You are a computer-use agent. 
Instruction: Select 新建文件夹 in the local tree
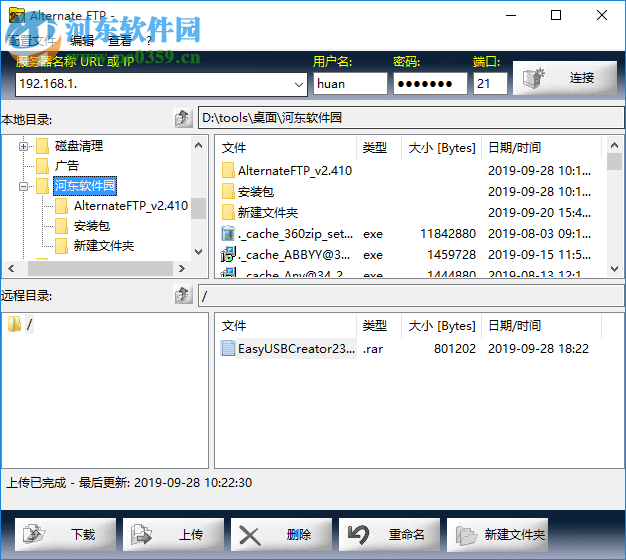(x=104, y=245)
